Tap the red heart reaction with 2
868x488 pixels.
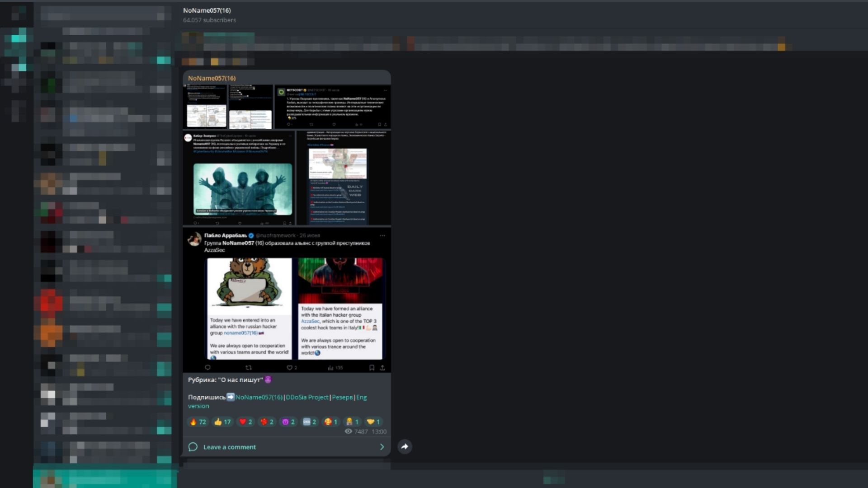(x=245, y=422)
